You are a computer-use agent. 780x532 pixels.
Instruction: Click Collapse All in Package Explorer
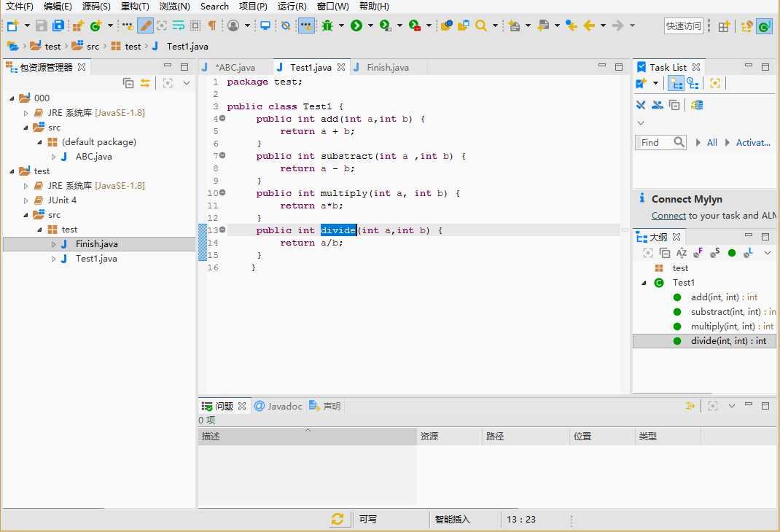tap(128, 83)
